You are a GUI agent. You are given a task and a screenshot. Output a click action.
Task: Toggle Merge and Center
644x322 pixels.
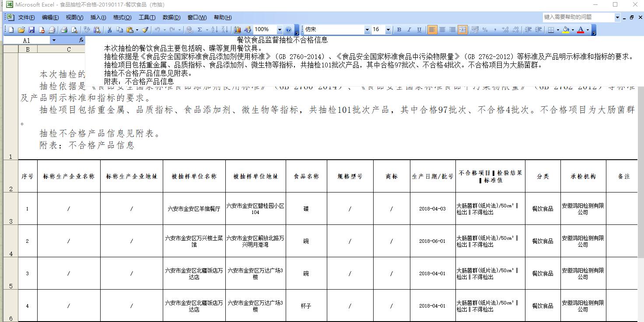(462, 30)
